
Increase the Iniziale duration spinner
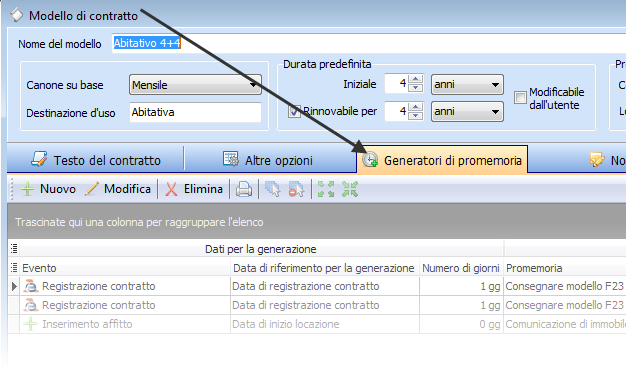pos(416,79)
